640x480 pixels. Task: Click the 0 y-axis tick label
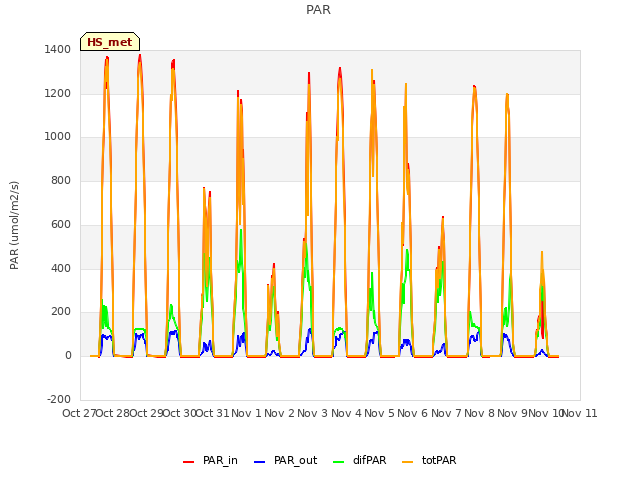[x=68, y=356]
